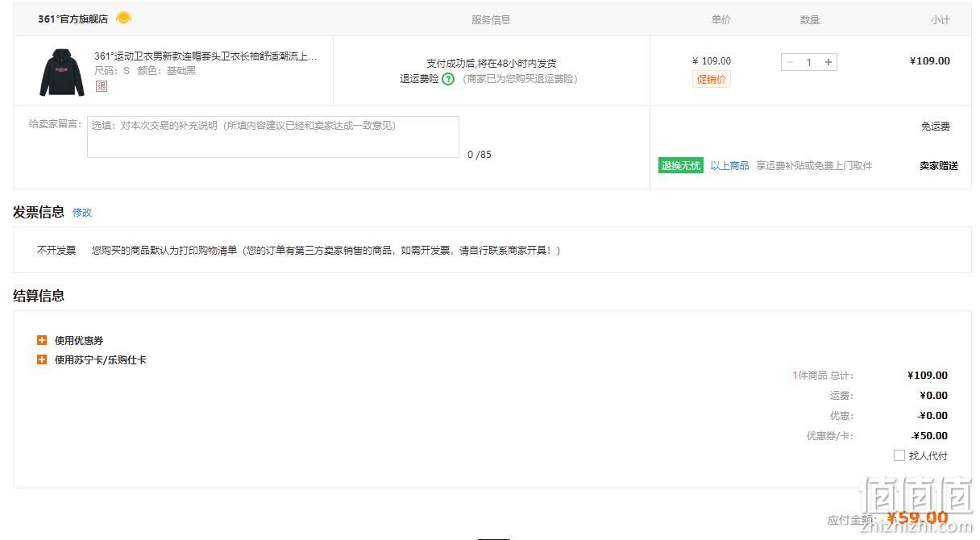The width and height of the screenshot is (980, 540).
Task: Click the 小计 column header
Action: 941,20
